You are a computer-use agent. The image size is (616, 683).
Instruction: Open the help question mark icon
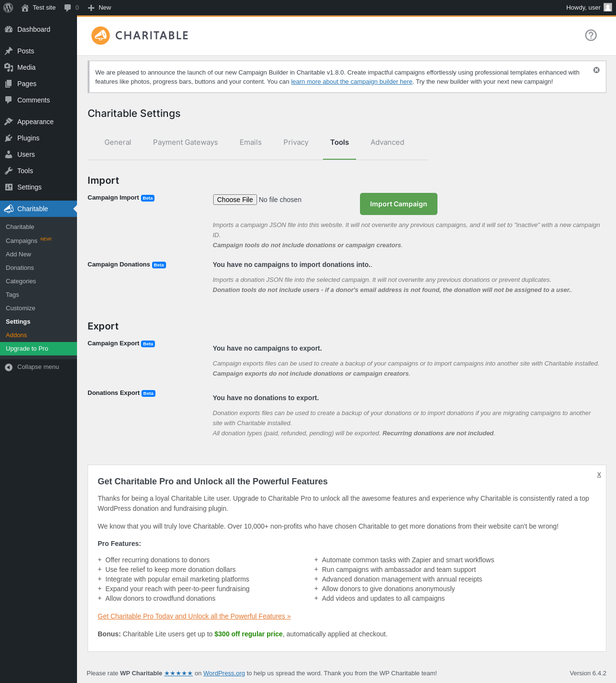coord(591,35)
